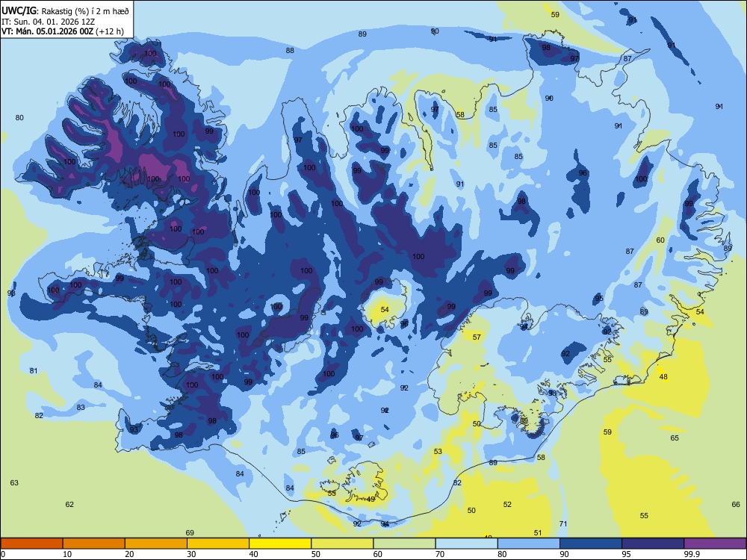The image size is (747, 560).
Task: Click the dark orange 0–10 legend swatch
Action: pyautogui.click(x=31, y=544)
